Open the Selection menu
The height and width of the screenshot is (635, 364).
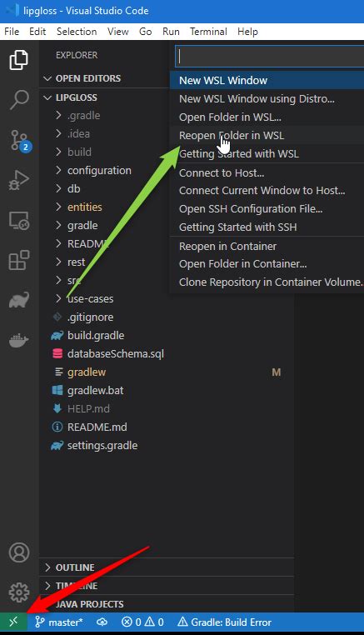click(x=77, y=32)
